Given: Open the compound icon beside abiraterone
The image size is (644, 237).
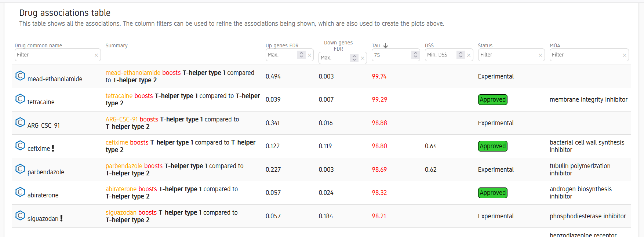Looking at the screenshot, I should (20, 192).
